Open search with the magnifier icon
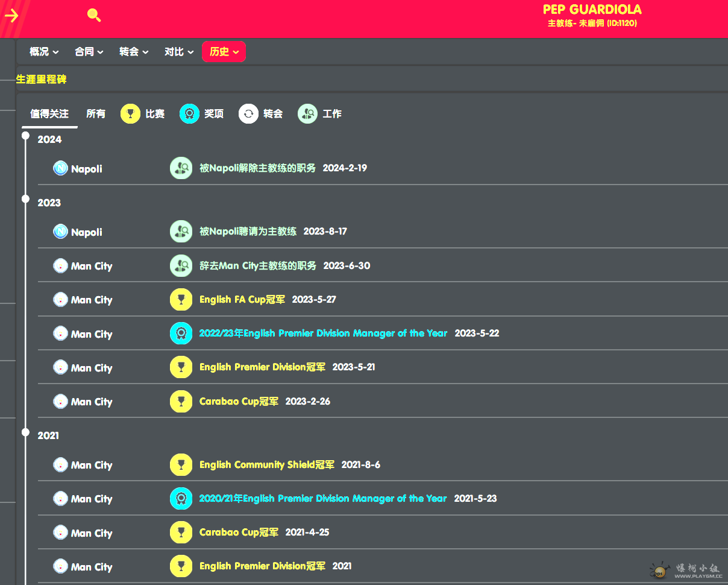This screenshot has height=585, width=728. [94, 15]
